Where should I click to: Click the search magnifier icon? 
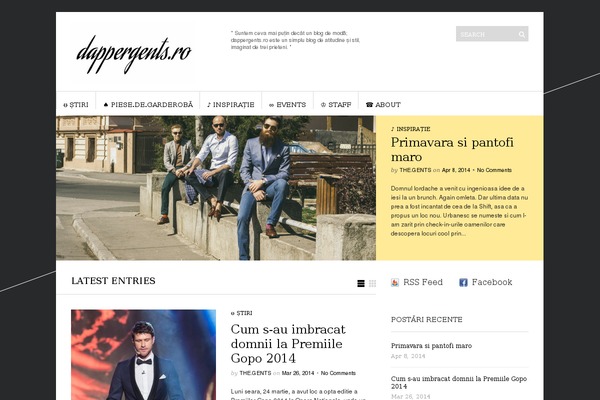(522, 34)
